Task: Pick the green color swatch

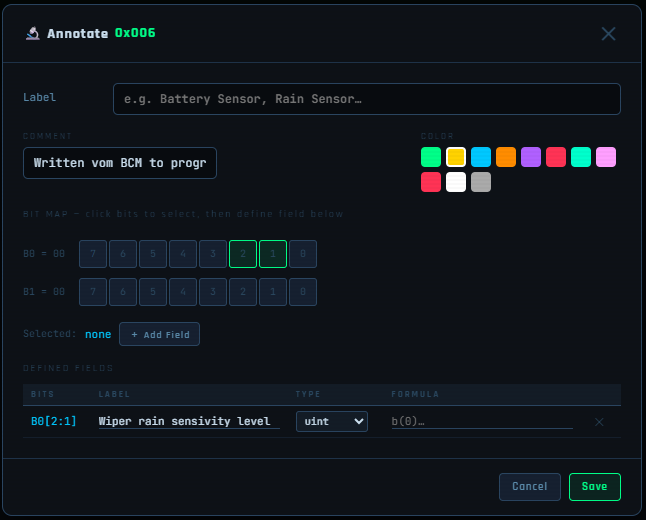Action: (431, 157)
